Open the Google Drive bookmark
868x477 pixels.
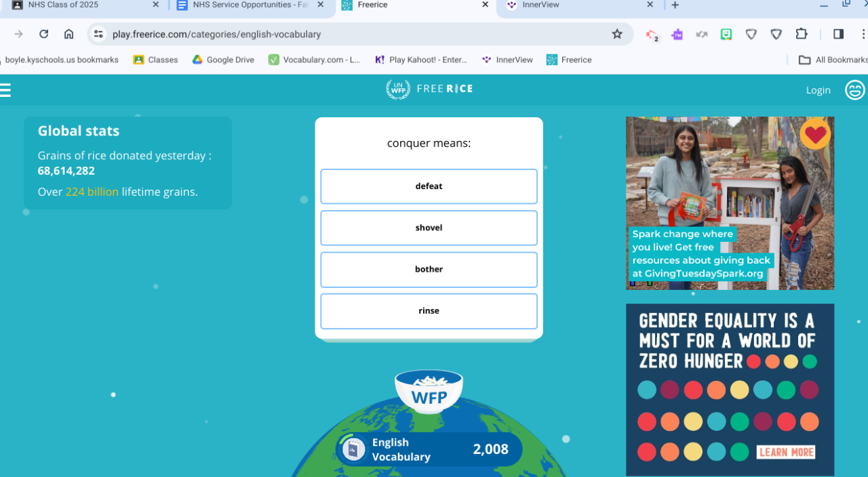tap(223, 60)
